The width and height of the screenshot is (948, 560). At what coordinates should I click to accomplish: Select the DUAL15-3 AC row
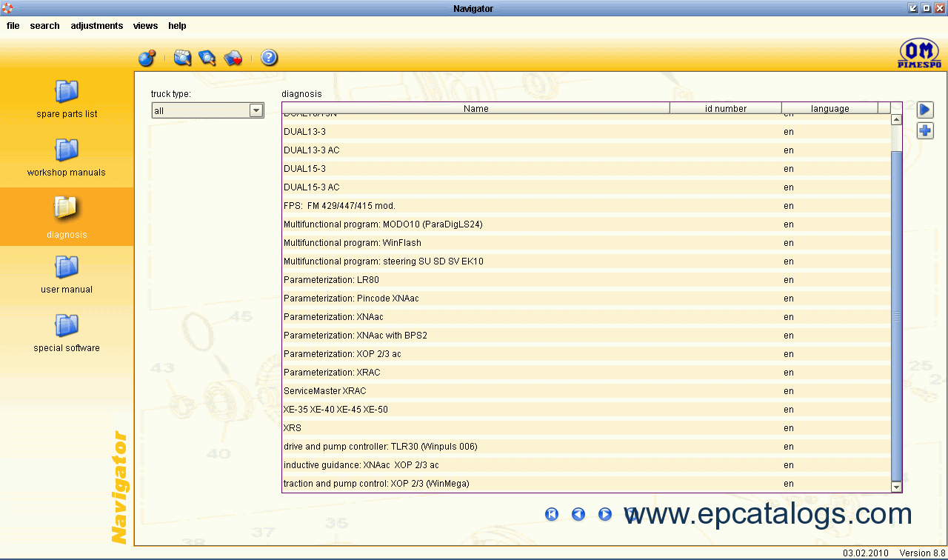click(x=587, y=187)
